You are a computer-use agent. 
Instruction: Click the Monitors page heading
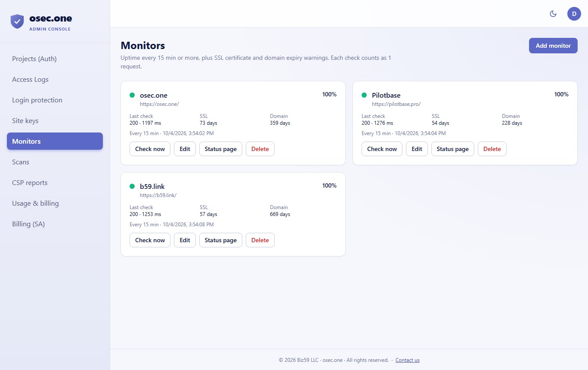click(x=143, y=46)
